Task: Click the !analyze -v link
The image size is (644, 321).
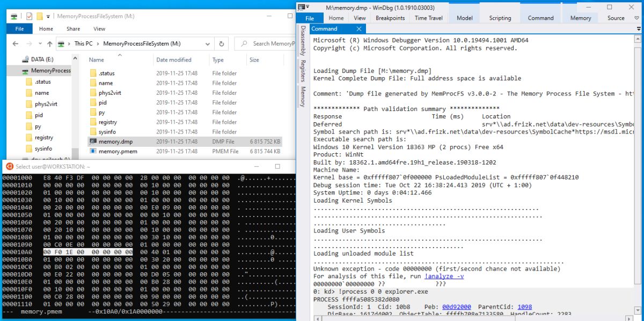Action: (x=444, y=277)
